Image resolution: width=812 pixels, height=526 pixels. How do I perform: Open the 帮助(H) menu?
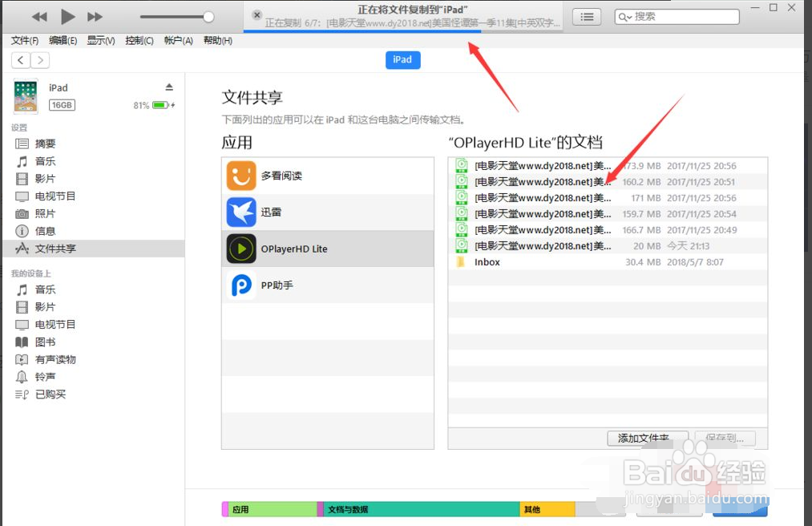[x=217, y=40]
